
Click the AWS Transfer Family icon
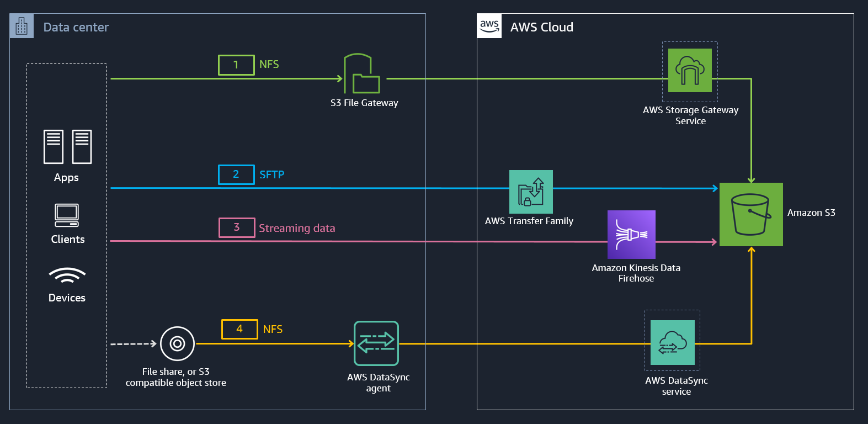tap(531, 192)
